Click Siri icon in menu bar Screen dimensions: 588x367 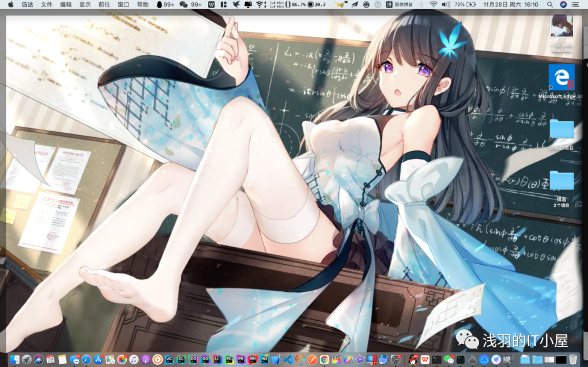coord(563,4)
